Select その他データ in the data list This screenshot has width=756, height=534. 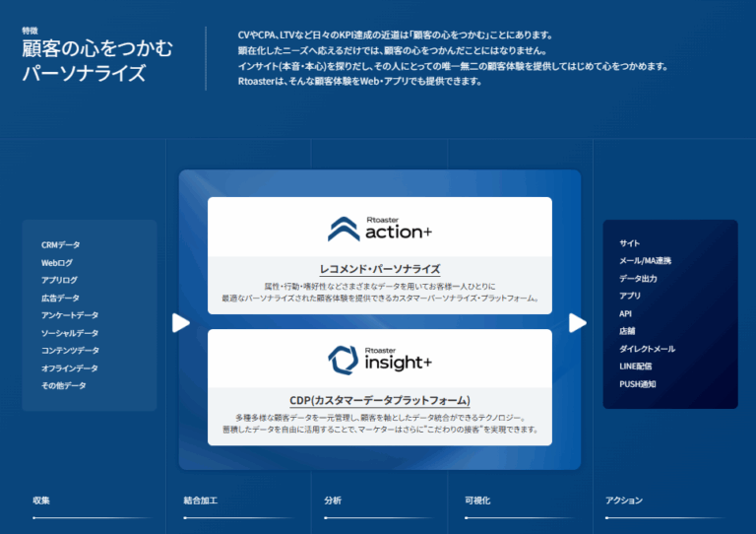tap(64, 385)
